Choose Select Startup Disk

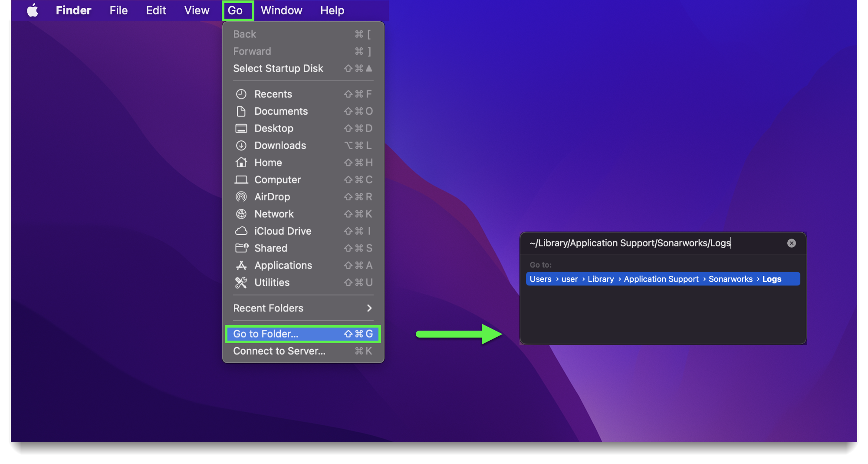303,69
